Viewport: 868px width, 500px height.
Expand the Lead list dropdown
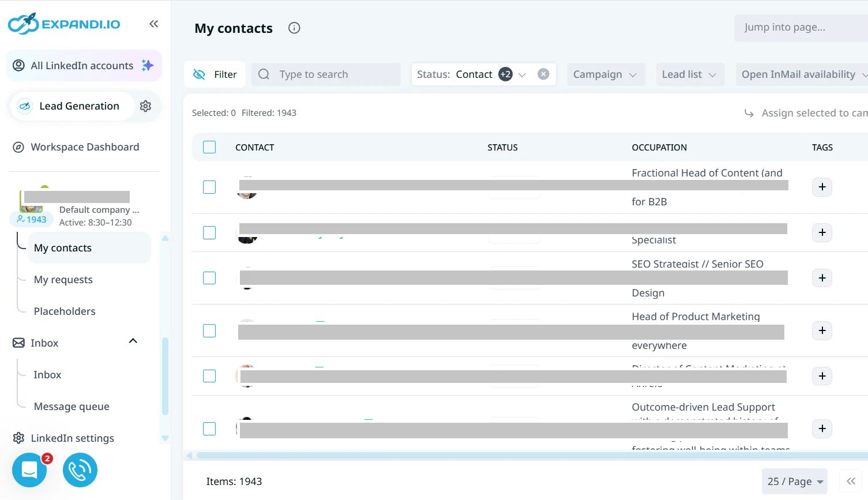click(690, 74)
